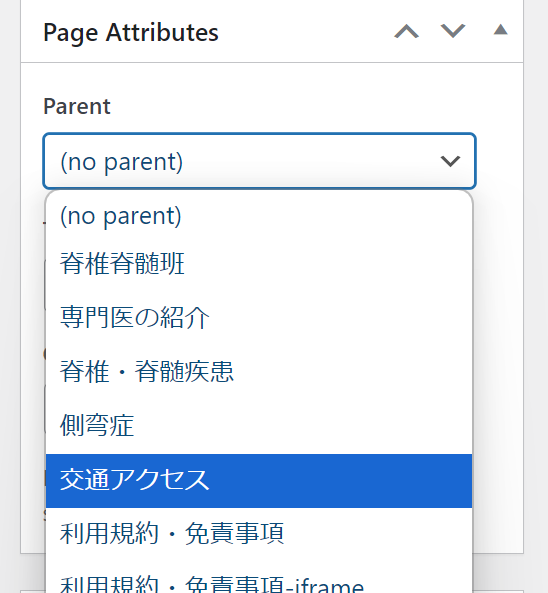Select highlighted 交通アクセス option
The width and height of the screenshot is (548, 593).
click(259, 481)
